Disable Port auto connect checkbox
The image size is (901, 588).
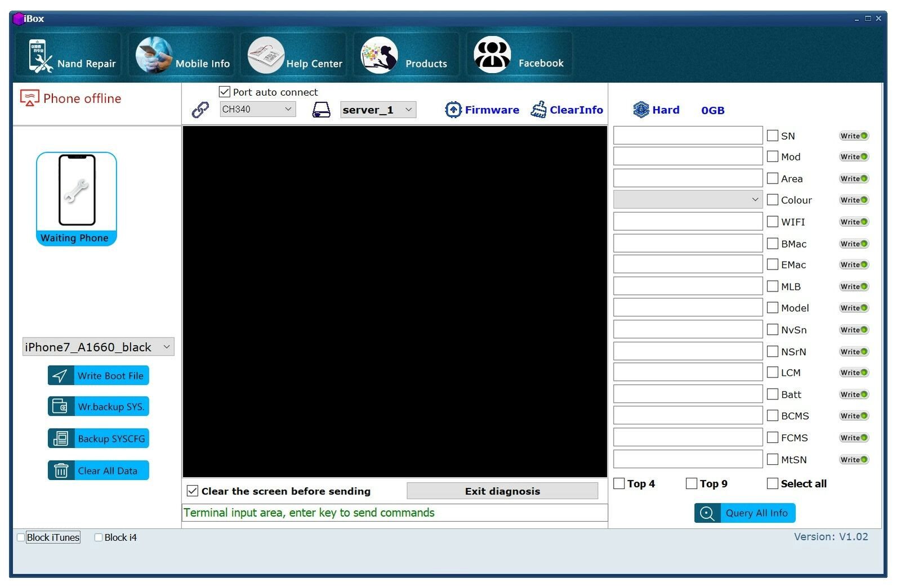[x=225, y=92]
